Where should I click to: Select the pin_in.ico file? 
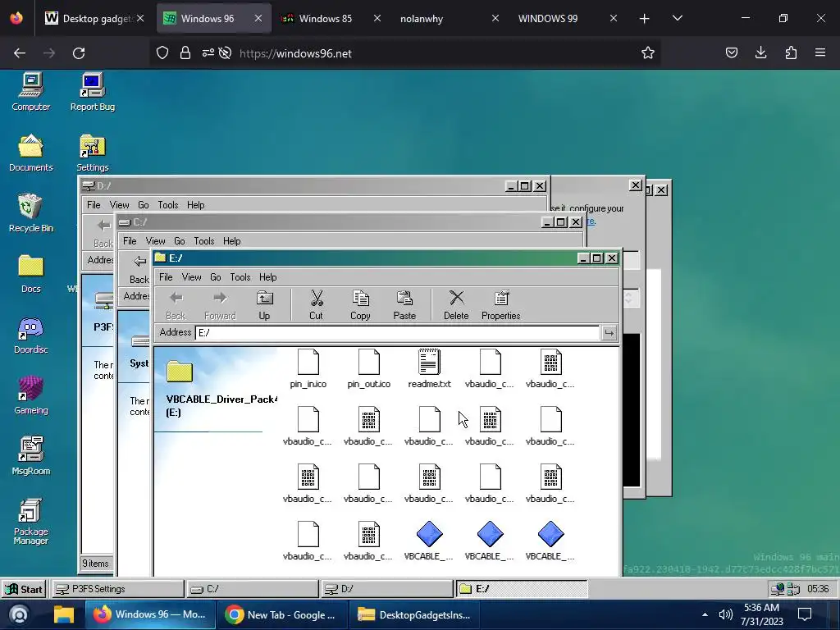point(308,368)
